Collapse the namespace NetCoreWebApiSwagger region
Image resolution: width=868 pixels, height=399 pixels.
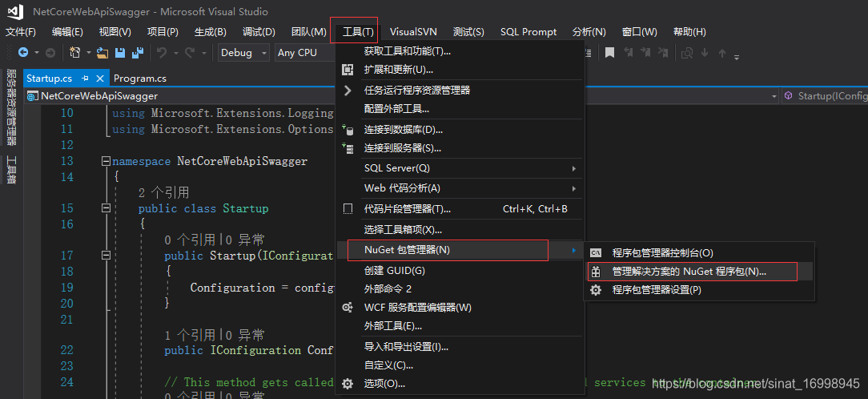pos(106,161)
